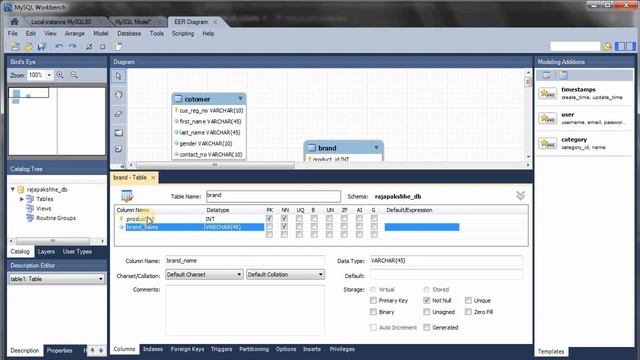Screen dimensions: 640x360
Task: Click category template icon
Action: click(547, 143)
